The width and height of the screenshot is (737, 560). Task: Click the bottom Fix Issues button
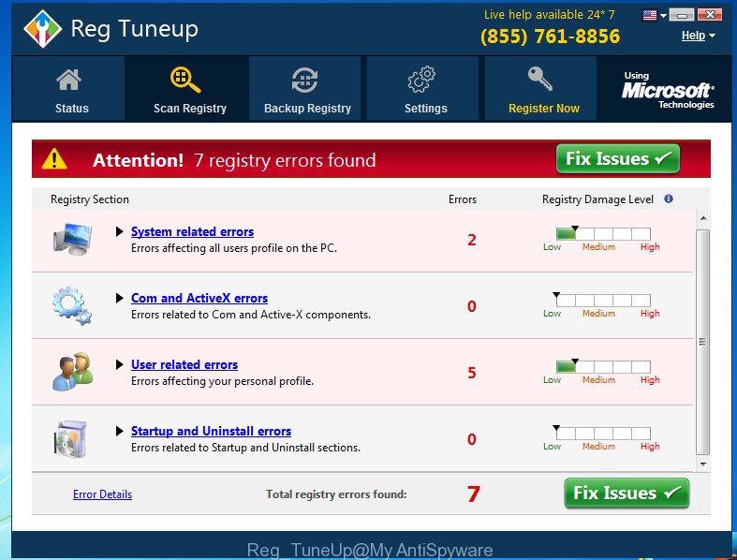tap(626, 494)
